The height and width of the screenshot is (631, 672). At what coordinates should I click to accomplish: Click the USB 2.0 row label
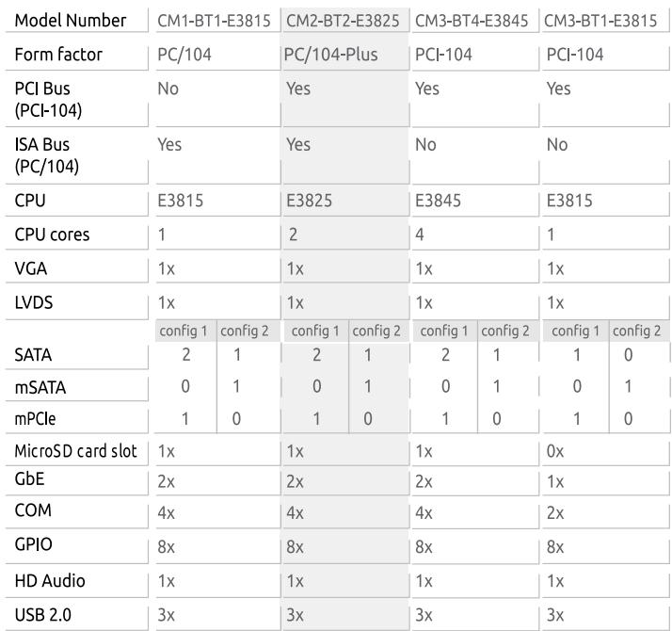(x=43, y=615)
